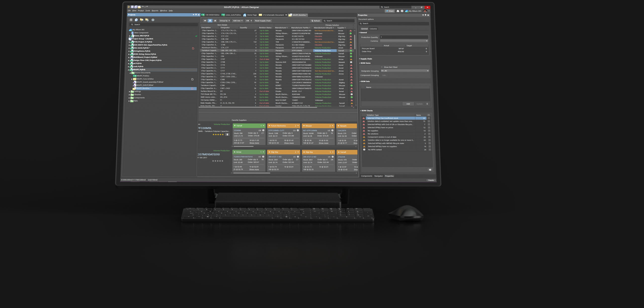Select MiniPC_Func.SchDoc in project tree
The width and height of the screenshot is (644, 308).
145,79
